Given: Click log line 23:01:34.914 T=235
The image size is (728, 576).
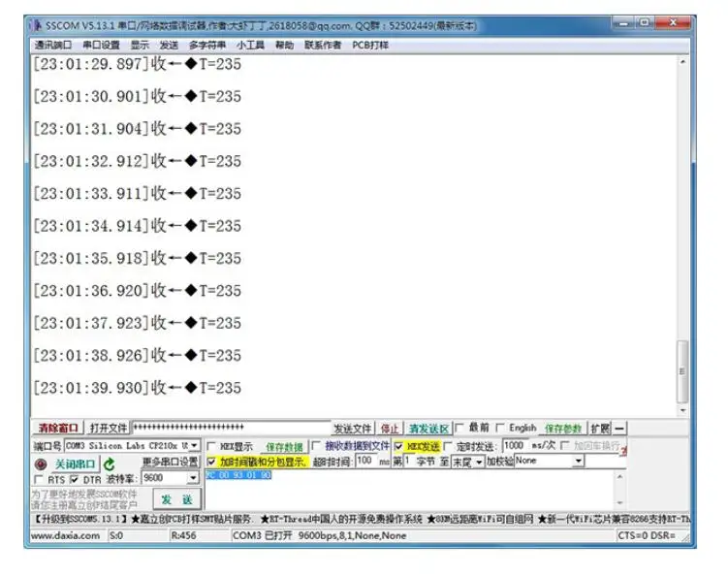Looking at the screenshot, I should click(138, 226).
